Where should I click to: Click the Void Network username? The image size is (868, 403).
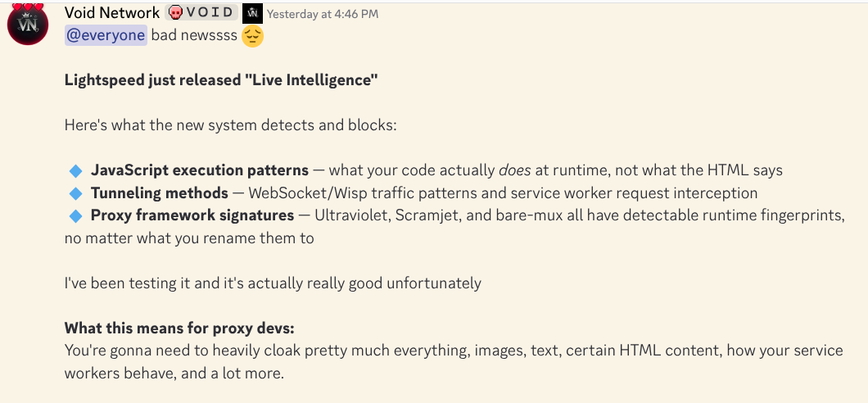pos(112,13)
